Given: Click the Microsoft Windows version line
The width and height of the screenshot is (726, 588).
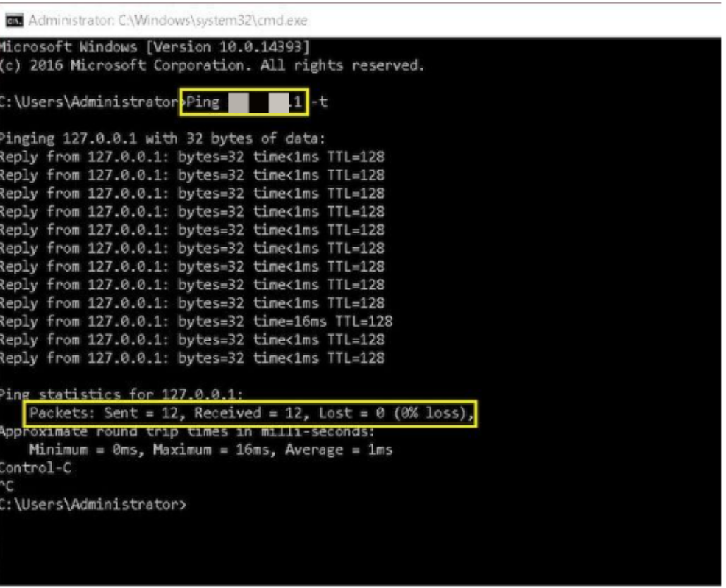Looking at the screenshot, I should click(x=155, y=47).
